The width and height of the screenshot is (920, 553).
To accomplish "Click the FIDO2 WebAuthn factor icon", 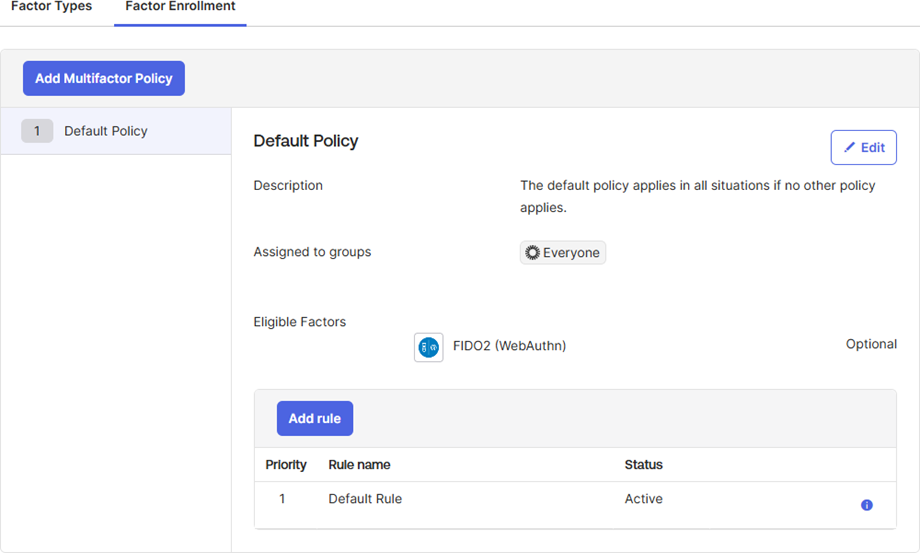I will coord(428,347).
